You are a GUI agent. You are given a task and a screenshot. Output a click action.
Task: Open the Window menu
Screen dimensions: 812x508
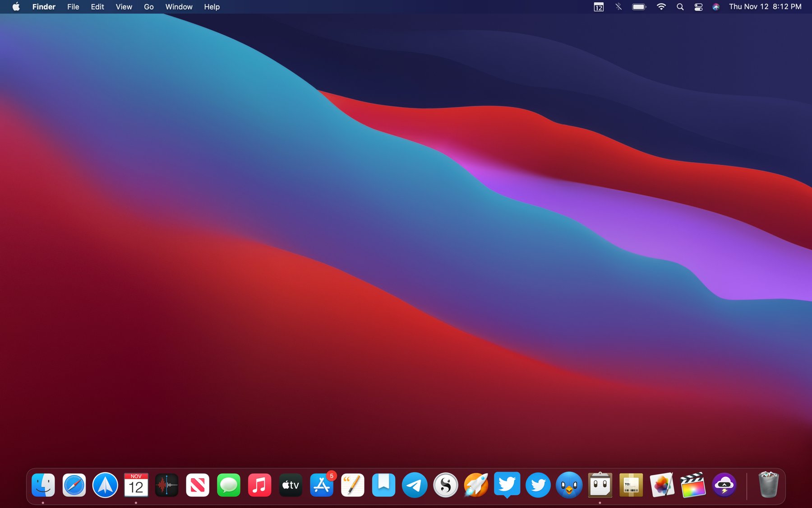pyautogui.click(x=179, y=7)
